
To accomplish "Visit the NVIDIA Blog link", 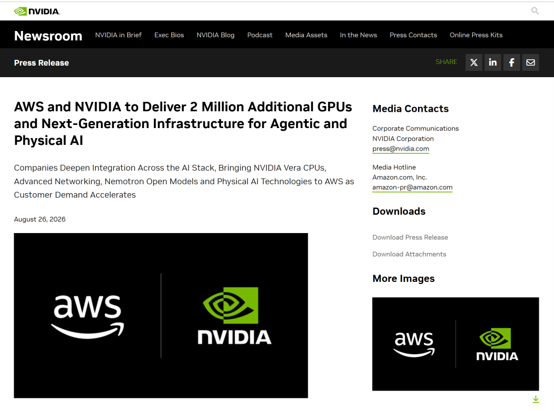I will point(216,35).
